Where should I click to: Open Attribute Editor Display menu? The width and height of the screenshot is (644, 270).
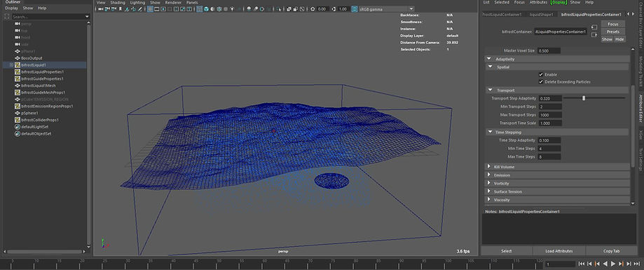[559, 3]
